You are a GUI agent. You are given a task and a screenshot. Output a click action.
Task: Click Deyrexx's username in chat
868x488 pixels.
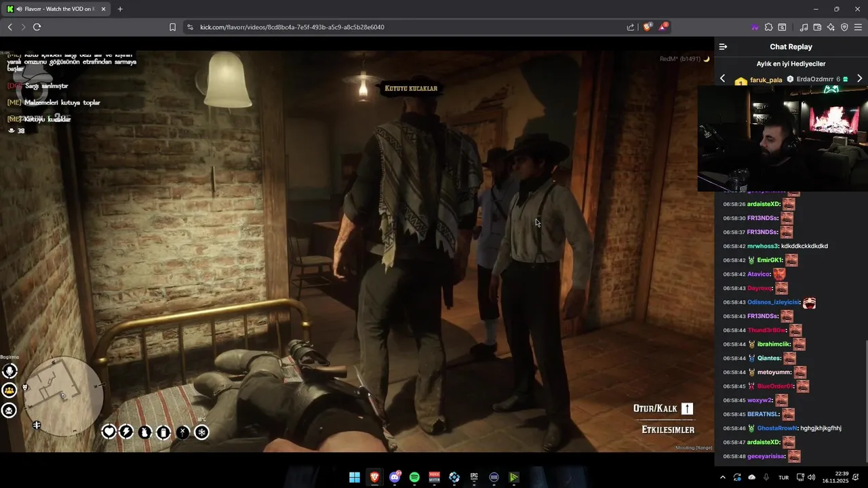759,288
